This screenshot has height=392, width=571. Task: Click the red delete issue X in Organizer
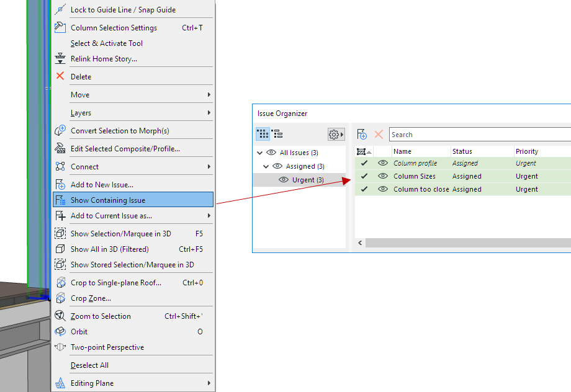[x=379, y=135]
